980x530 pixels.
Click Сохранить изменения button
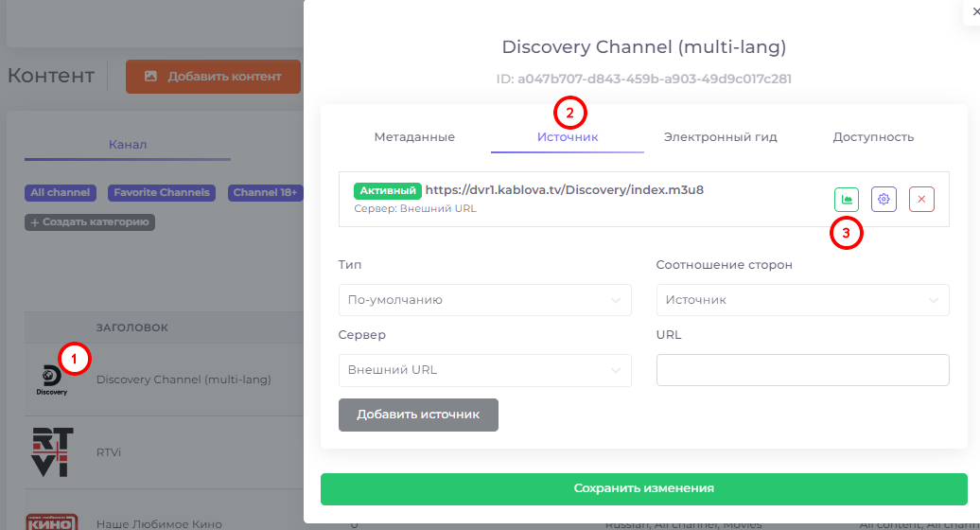click(x=644, y=488)
